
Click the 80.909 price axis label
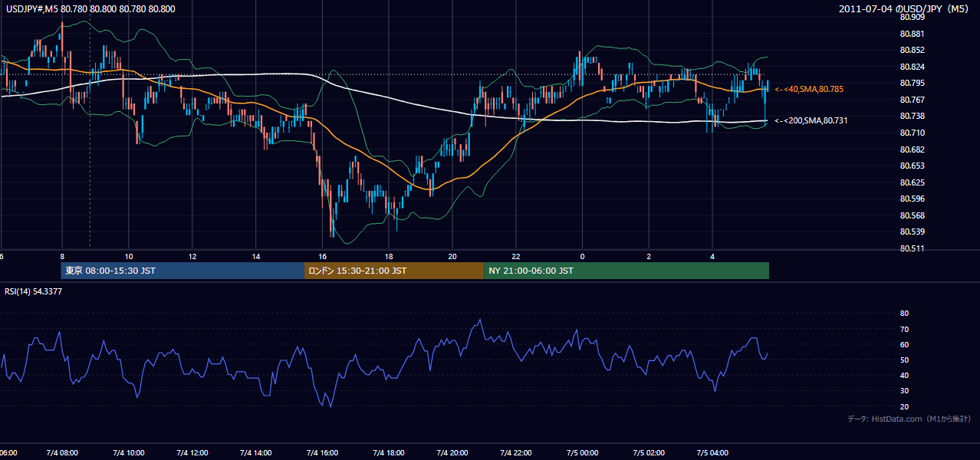[x=912, y=17]
